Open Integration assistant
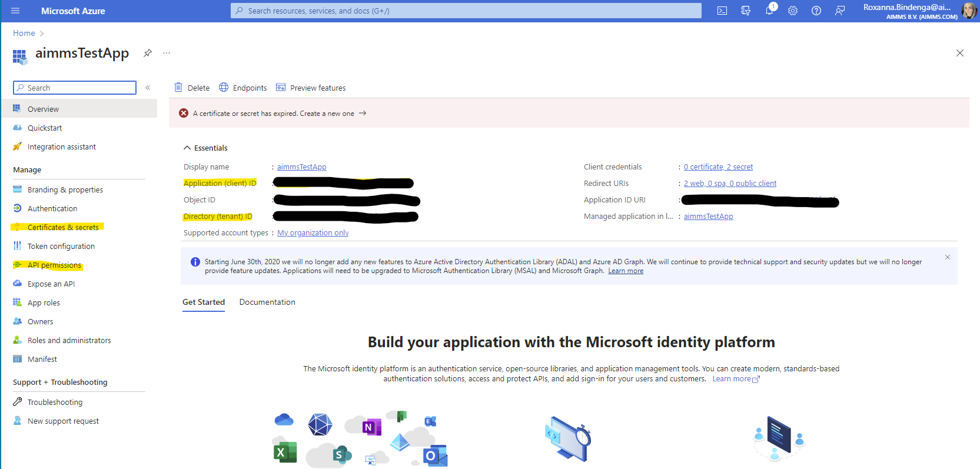Screen dimensions: 980x469 tap(62, 147)
